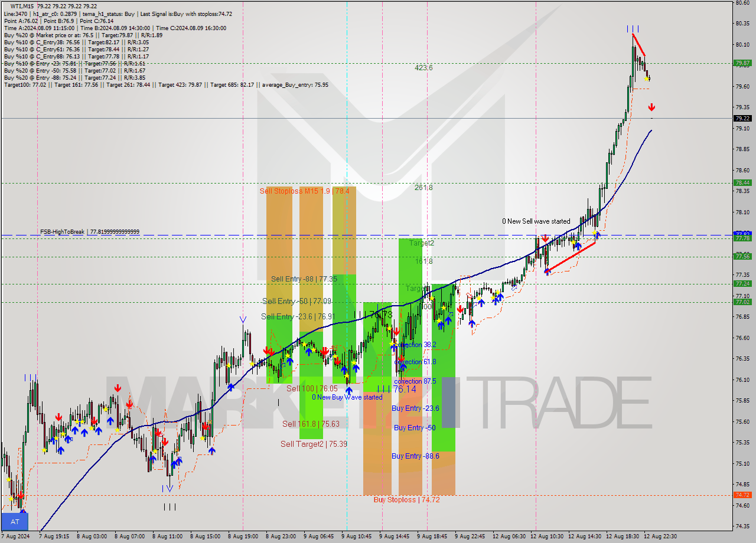This screenshot has height=543, width=756.
Task: Click the 'Sell Entry -23.6 | 76.91' label
Action: click(x=298, y=317)
